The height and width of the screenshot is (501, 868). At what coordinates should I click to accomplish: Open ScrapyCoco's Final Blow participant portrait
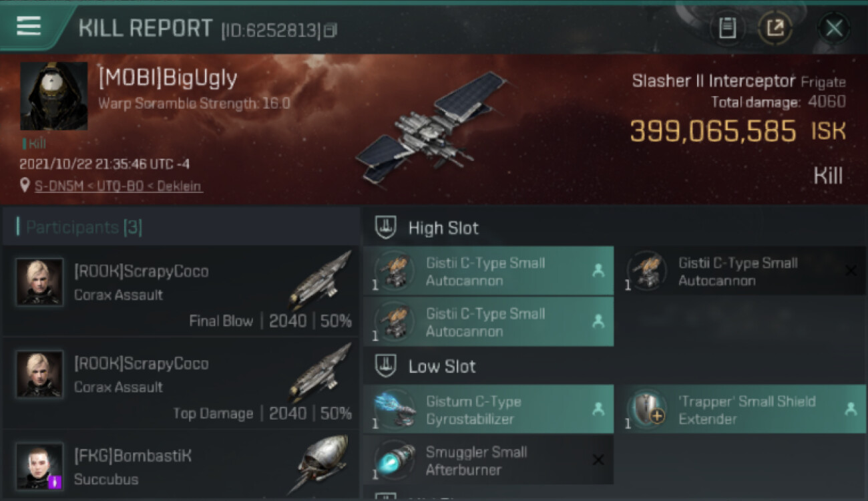click(40, 282)
